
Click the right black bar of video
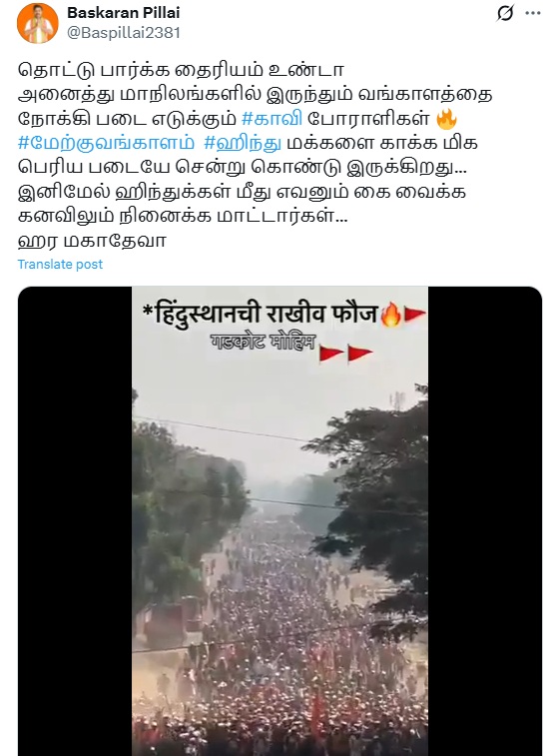485,521
